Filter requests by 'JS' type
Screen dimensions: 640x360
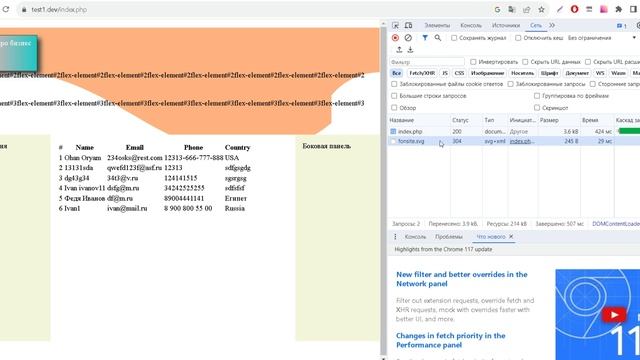[x=445, y=73]
